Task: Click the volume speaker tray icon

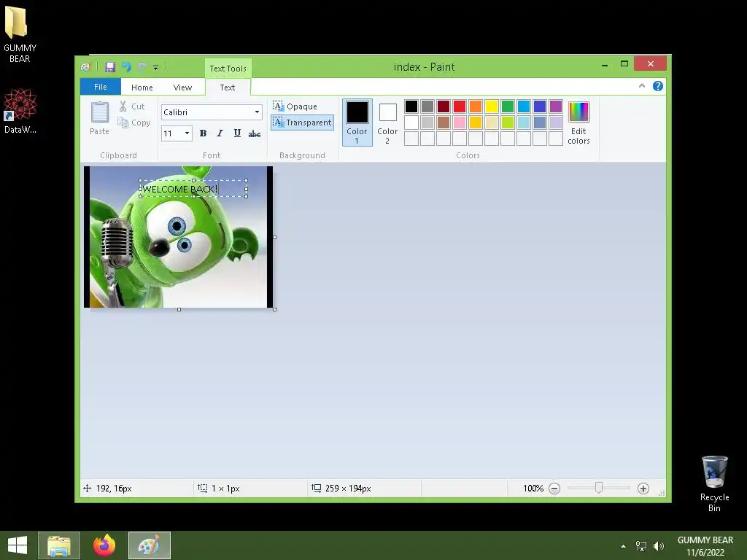Action: click(x=659, y=546)
